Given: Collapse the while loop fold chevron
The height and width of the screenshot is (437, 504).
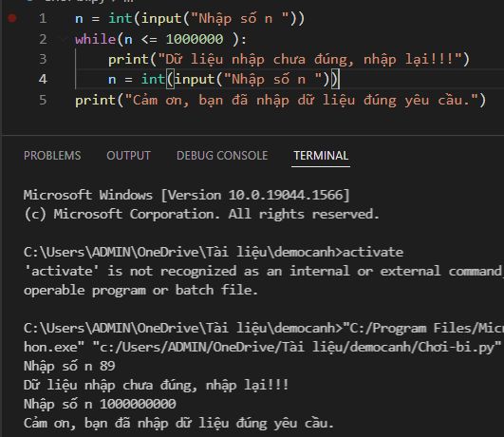Looking at the screenshot, I should pyautogui.click(x=63, y=39).
